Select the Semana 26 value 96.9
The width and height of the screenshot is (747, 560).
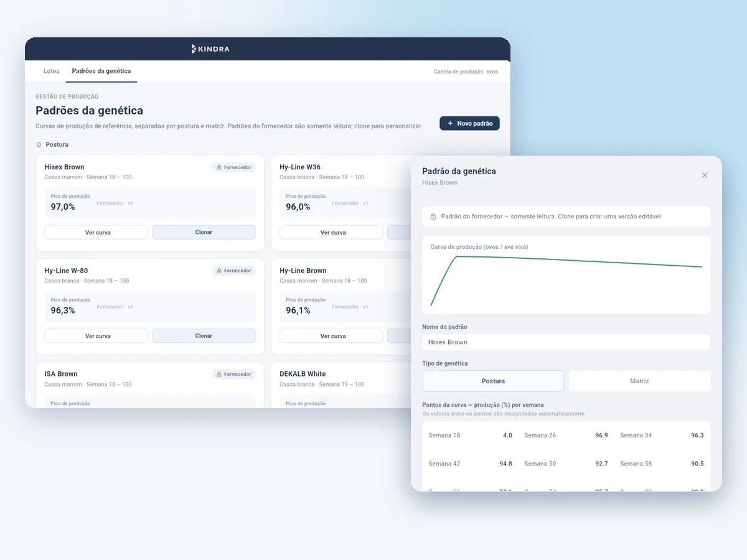pyautogui.click(x=601, y=436)
